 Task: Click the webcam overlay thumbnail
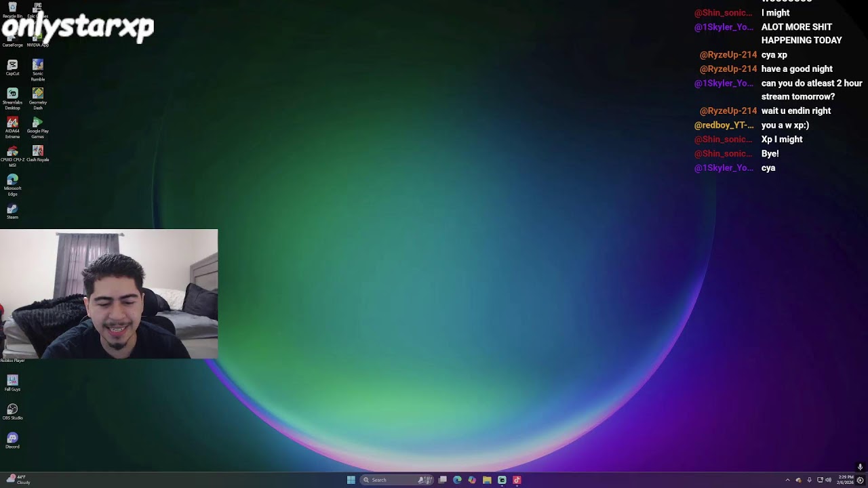pyautogui.click(x=108, y=293)
